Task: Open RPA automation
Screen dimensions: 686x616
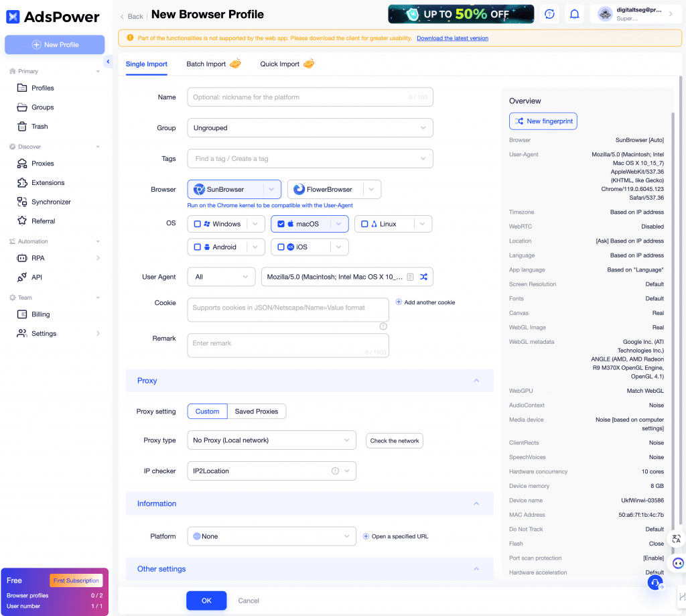Action: 38,258
